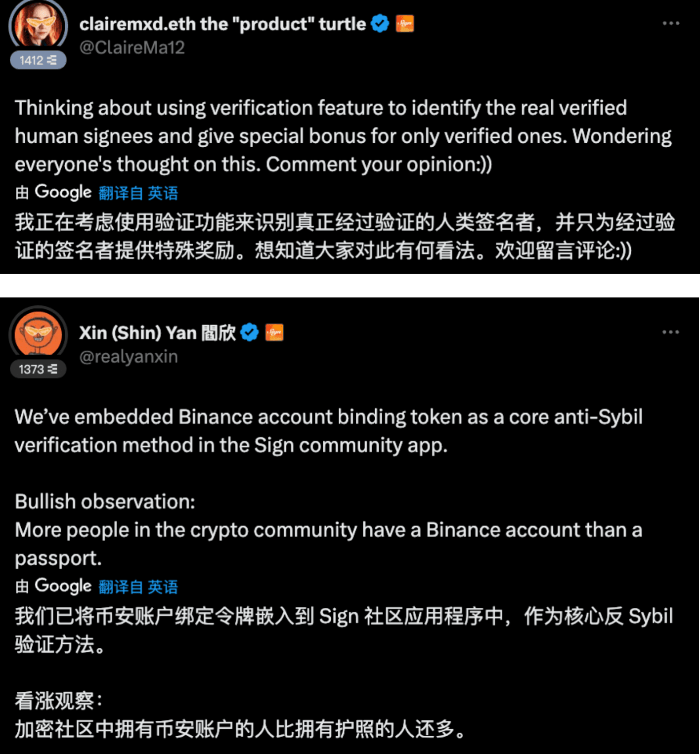
Task: Click orange Sign affiliate badge on clairemxd.eth
Action: [404, 23]
